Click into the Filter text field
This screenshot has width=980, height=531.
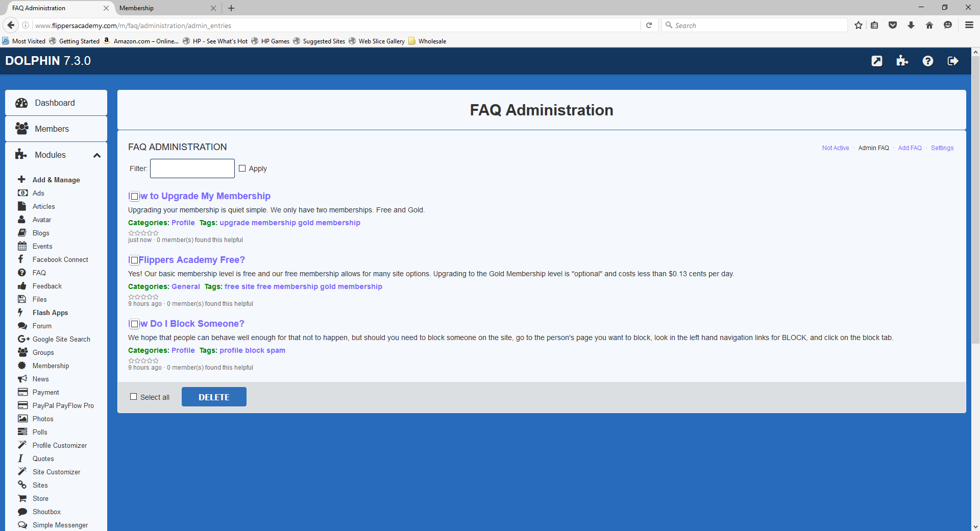pos(192,168)
